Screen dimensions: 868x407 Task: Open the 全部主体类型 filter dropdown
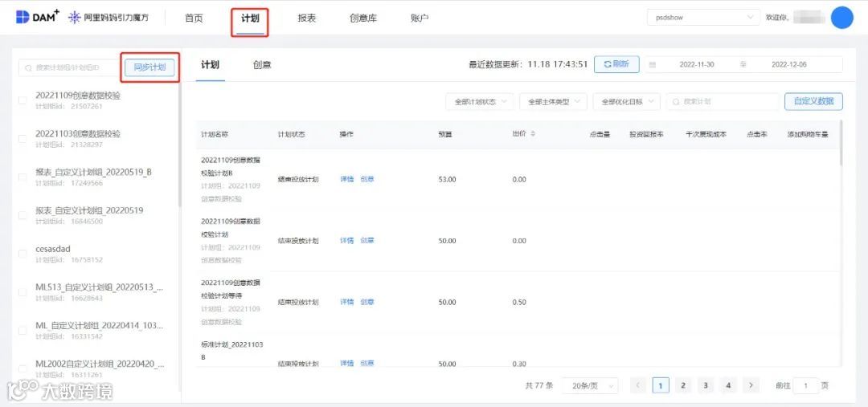tap(553, 102)
